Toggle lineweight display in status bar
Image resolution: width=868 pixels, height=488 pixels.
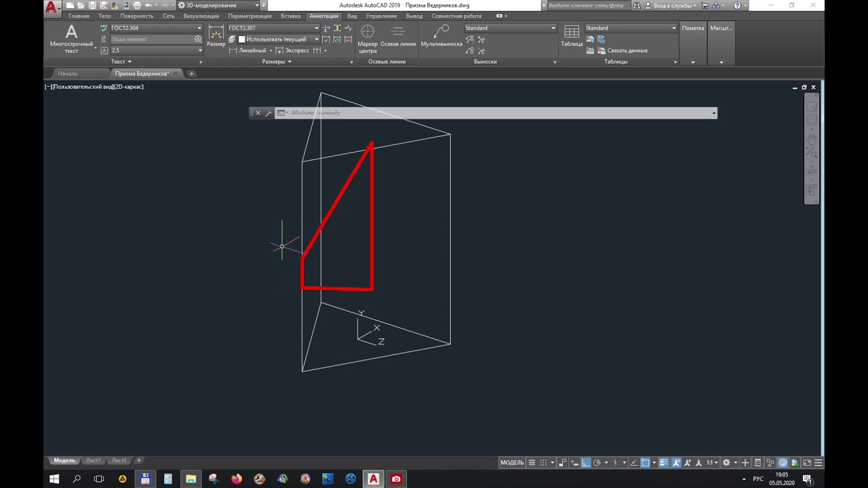coord(664,463)
